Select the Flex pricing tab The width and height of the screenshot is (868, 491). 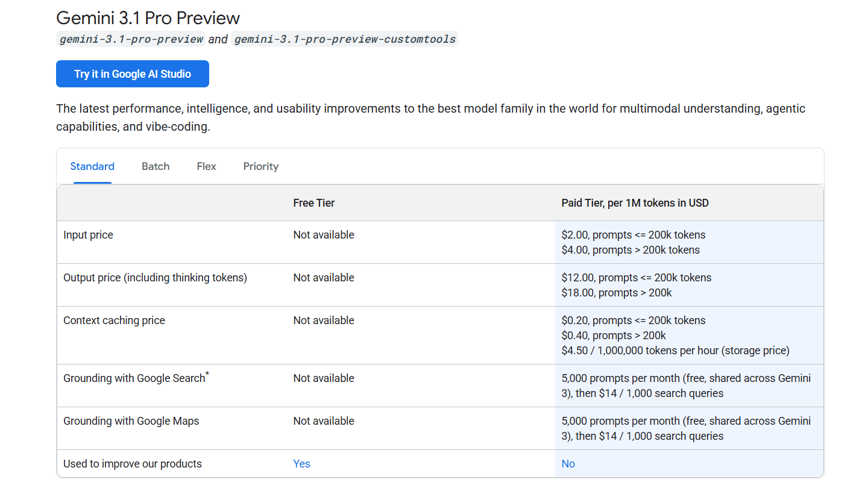(206, 166)
